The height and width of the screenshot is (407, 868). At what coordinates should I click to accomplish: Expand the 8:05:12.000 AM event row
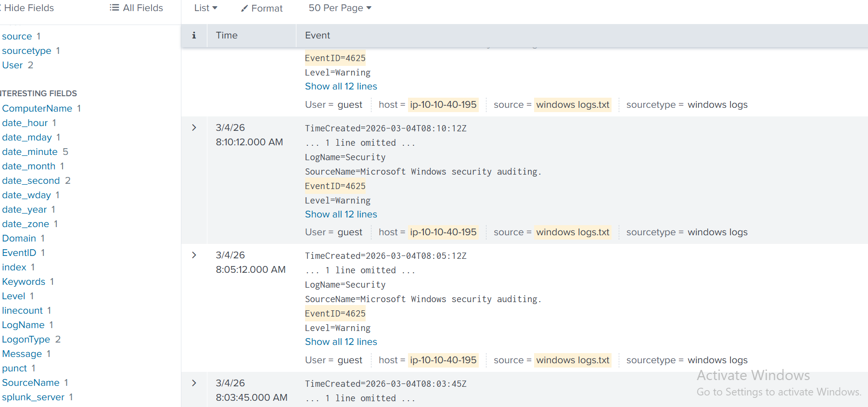coord(194,255)
